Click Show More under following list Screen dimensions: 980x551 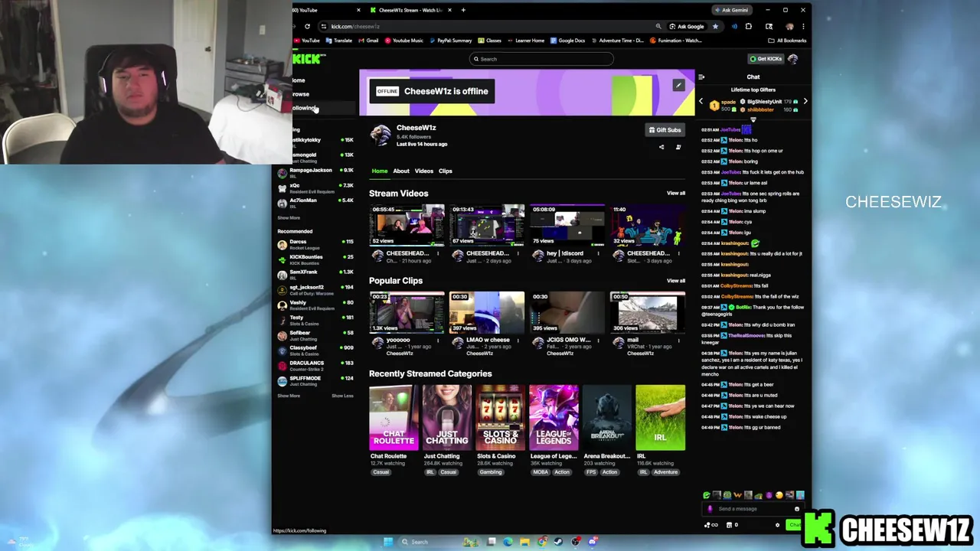click(289, 217)
